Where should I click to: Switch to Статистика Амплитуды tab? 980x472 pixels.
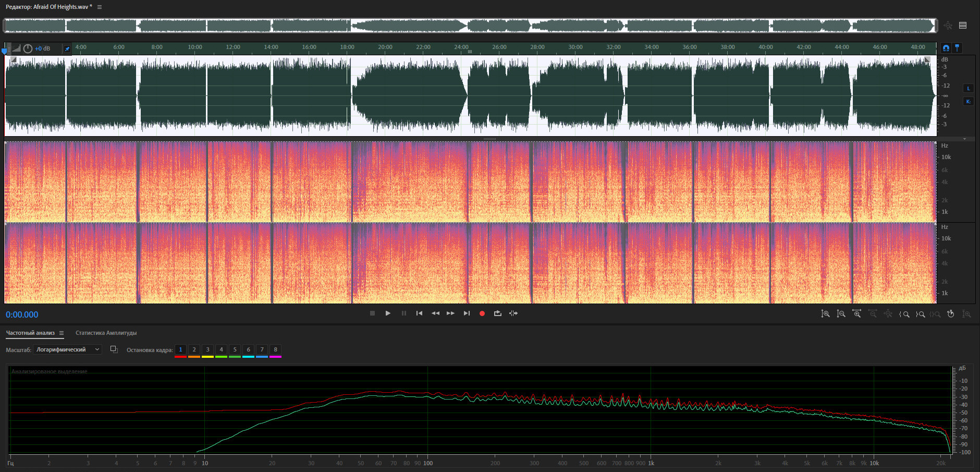click(106, 333)
